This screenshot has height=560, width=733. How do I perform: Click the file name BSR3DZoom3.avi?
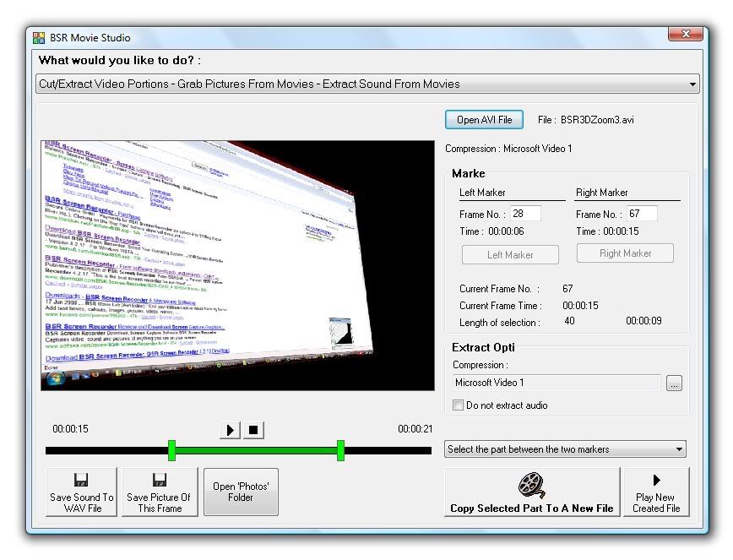[597, 120]
